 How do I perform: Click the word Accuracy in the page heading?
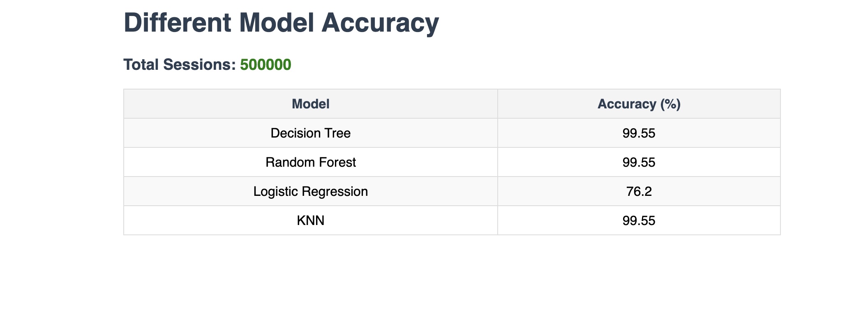pos(380,23)
